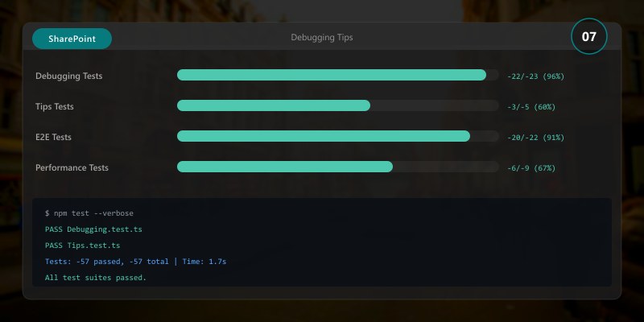Click the -6/-9 (67%) result value
The image size is (644, 322).
(531, 168)
